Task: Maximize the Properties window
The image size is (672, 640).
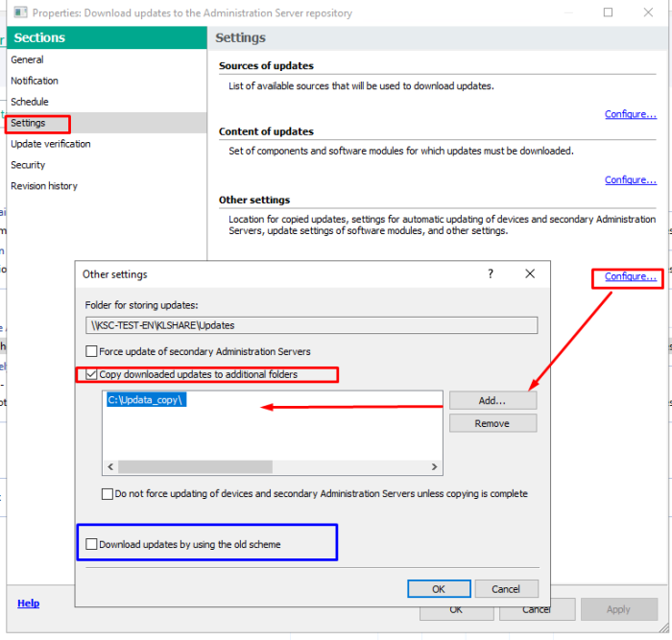Action: point(608,12)
